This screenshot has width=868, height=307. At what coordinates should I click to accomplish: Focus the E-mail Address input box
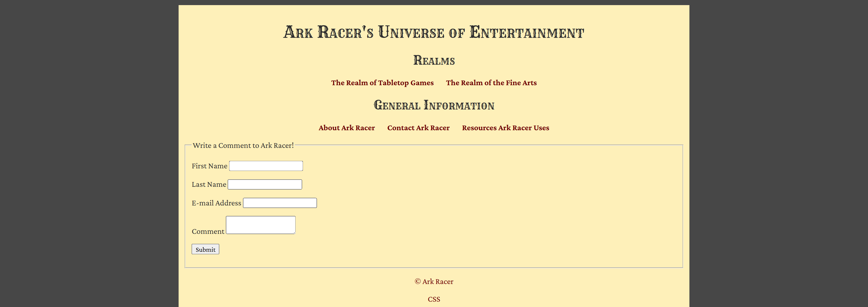pyautogui.click(x=280, y=203)
